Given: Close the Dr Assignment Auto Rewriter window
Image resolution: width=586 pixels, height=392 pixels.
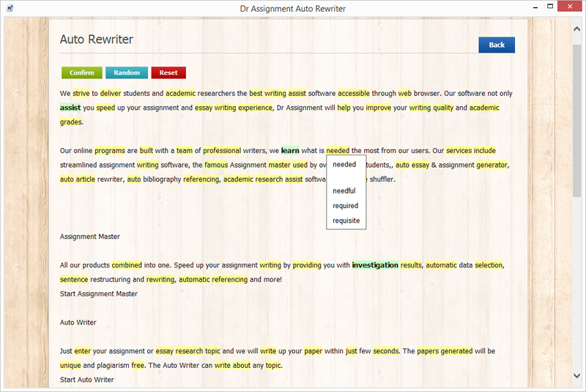Looking at the screenshot, I should coord(570,7).
